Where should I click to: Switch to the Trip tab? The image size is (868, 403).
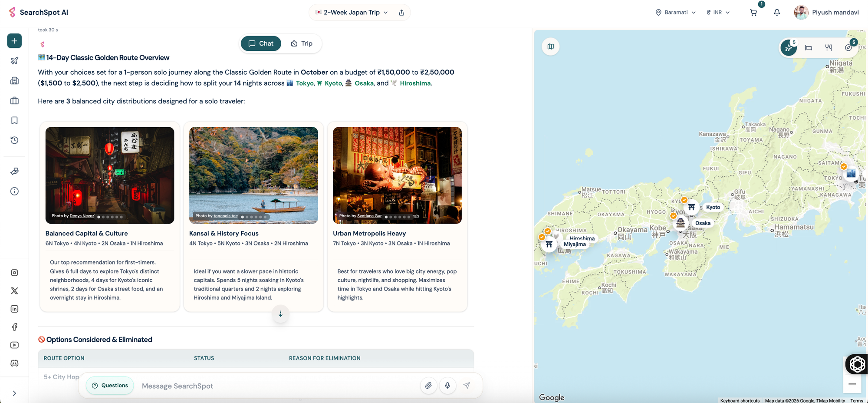click(x=302, y=43)
